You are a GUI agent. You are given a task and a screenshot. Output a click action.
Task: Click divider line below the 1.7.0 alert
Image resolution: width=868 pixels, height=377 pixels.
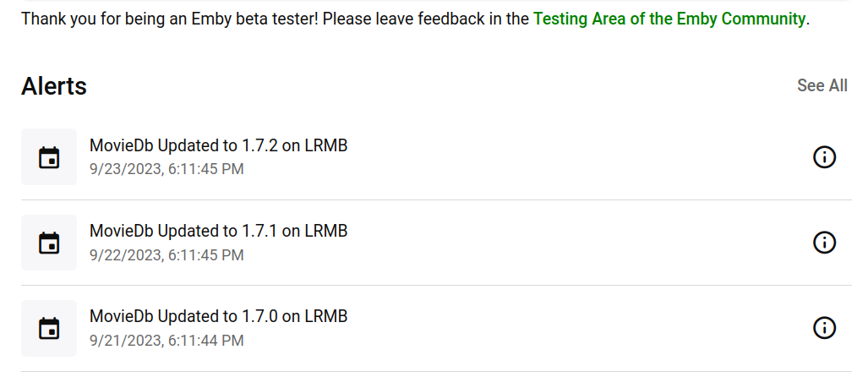(x=435, y=371)
